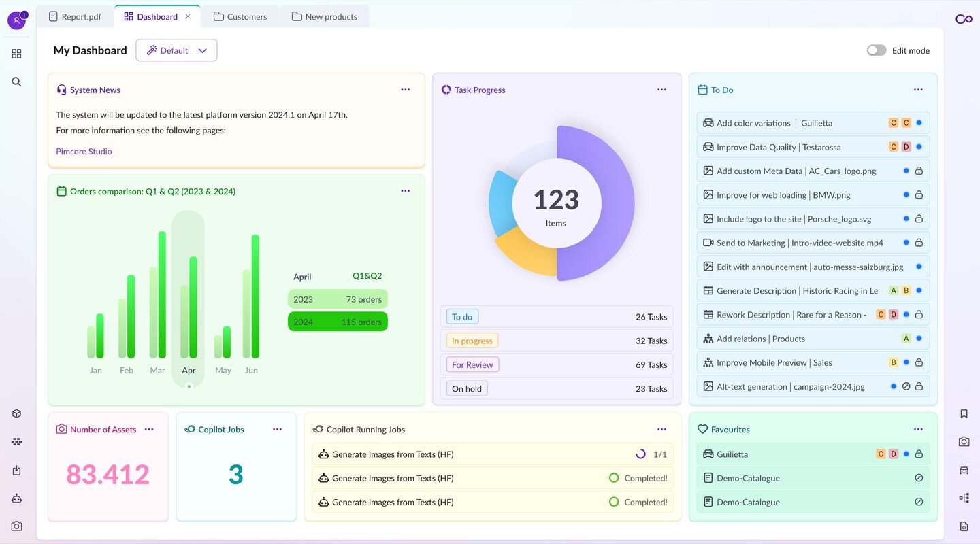Screen dimensions: 980x544
Task: Close the Dashboard tab
Action: coord(188,16)
